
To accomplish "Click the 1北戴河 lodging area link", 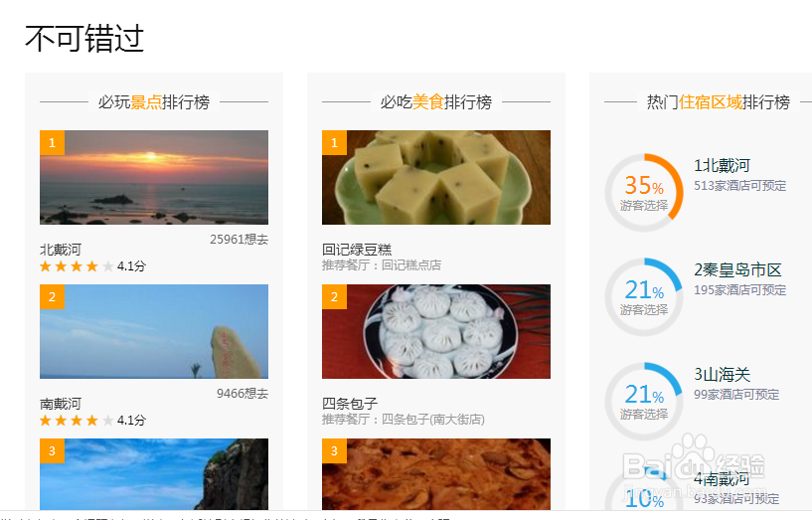I will pyautogui.click(x=722, y=166).
